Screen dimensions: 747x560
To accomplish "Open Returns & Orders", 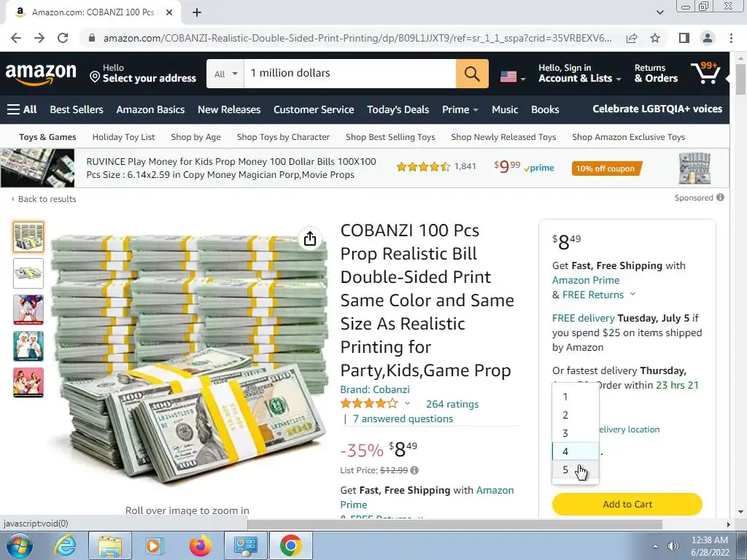I will [656, 74].
